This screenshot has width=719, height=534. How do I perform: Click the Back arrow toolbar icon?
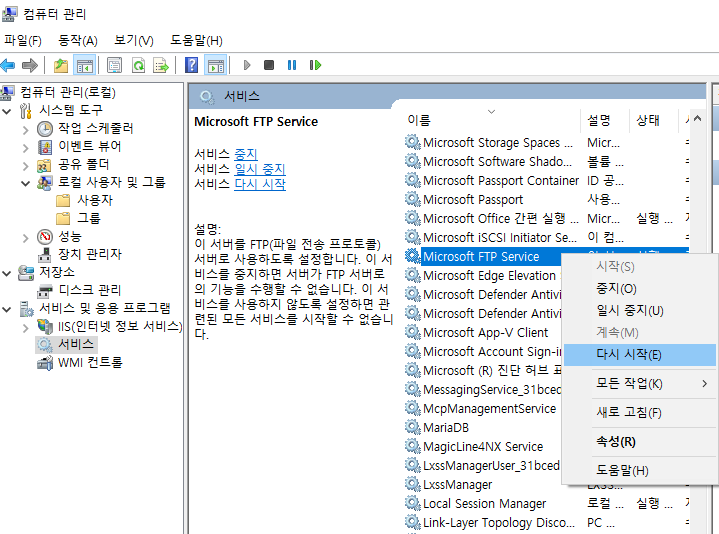coord(8,65)
